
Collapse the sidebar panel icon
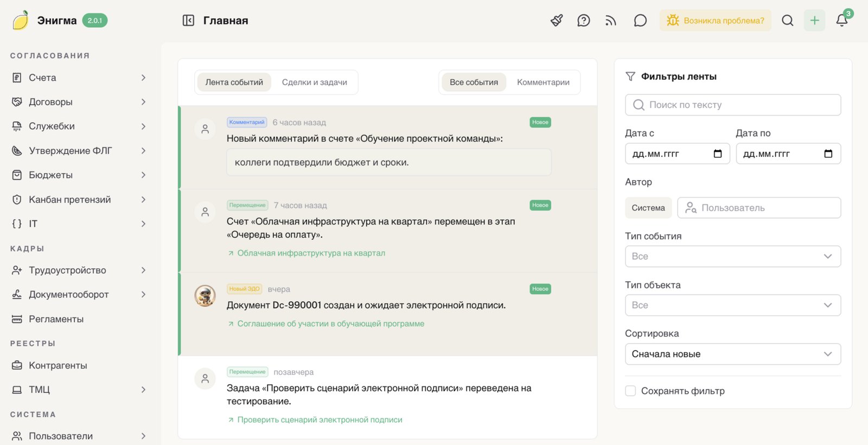coord(188,21)
